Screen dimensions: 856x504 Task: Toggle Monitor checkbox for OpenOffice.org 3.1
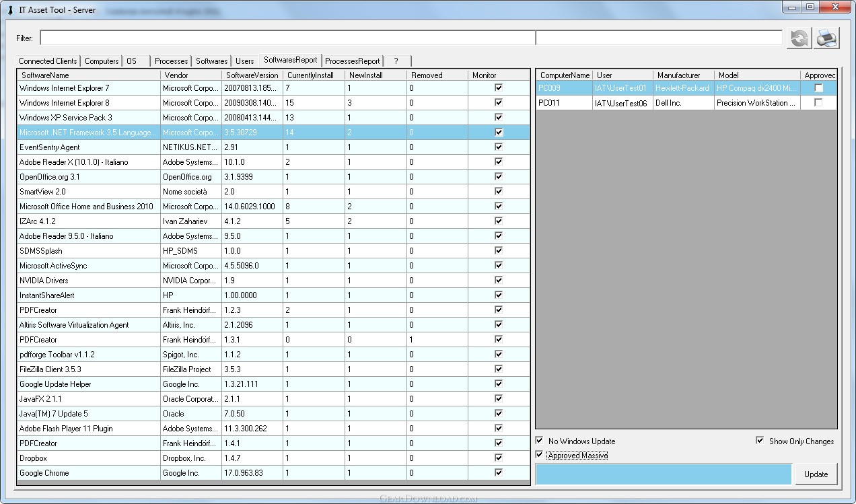(499, 176)
